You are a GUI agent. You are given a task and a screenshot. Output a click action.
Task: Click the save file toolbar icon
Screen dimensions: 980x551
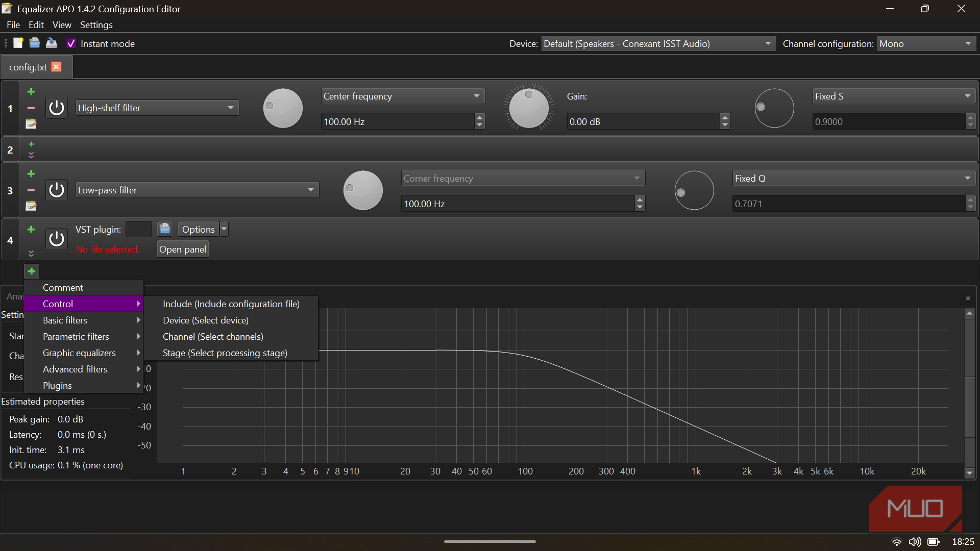52,43
